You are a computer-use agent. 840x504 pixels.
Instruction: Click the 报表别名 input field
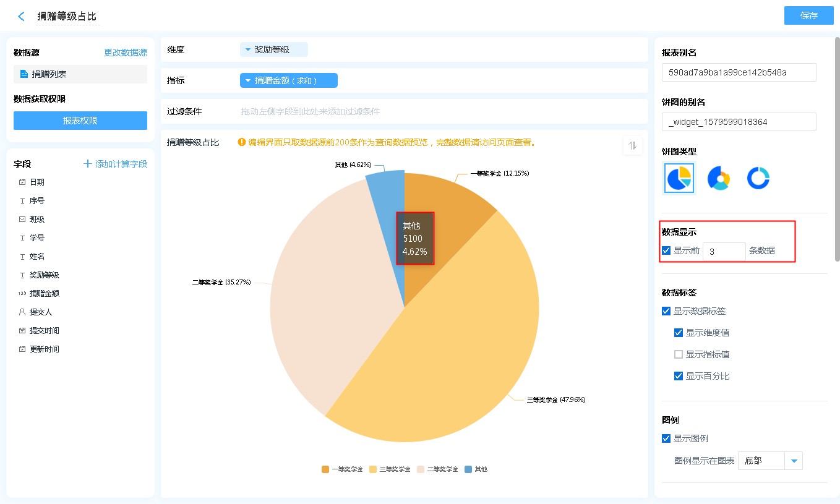pyautogui.click(x=739, y=72)
